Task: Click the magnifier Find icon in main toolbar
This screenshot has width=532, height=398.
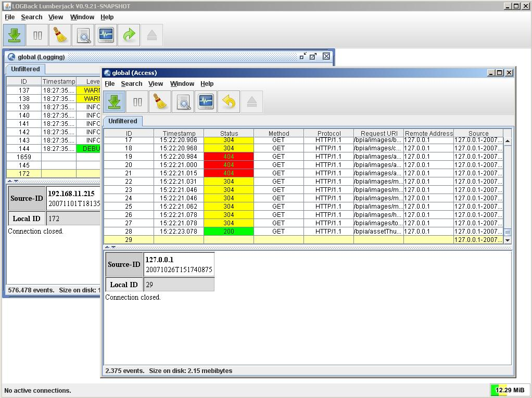Action: tap(83, 35)
